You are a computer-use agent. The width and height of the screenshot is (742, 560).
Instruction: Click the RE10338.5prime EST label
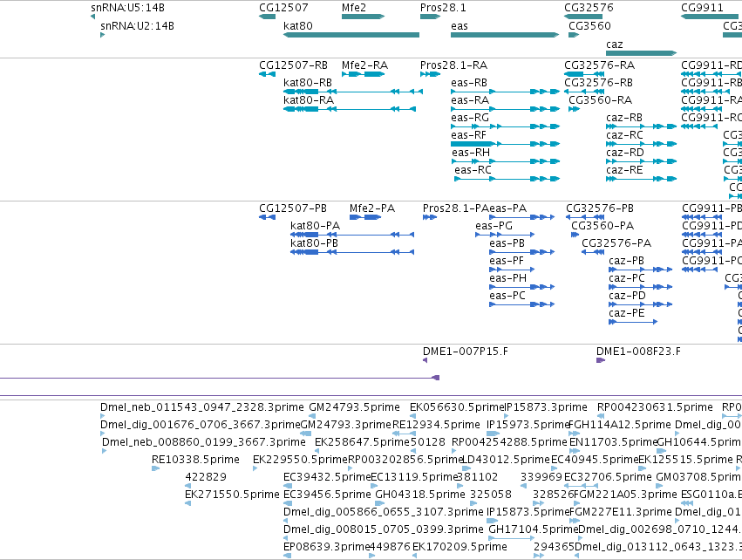coord(195,460)
